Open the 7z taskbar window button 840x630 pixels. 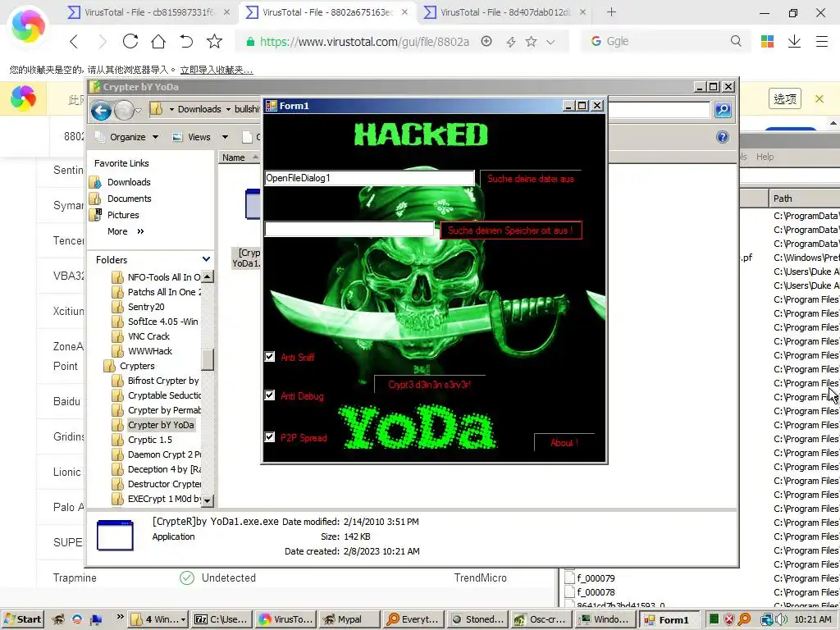click(x=220, y=619)
